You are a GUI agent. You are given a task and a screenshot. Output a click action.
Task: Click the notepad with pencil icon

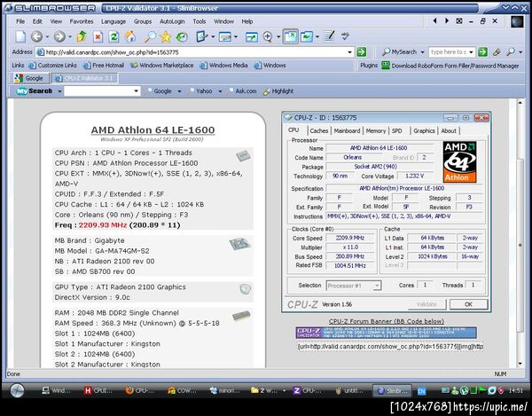[x=329, y=36]
